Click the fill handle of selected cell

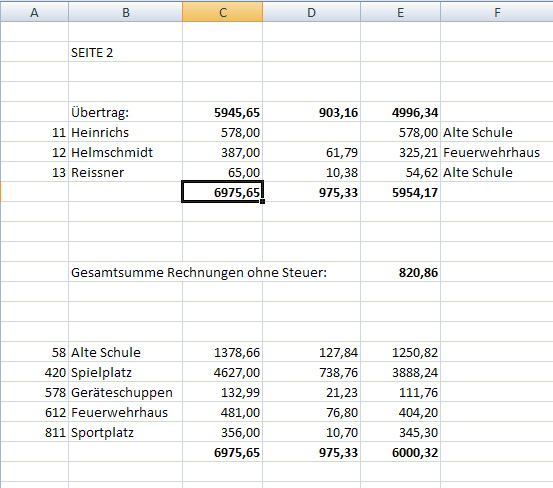262,201
